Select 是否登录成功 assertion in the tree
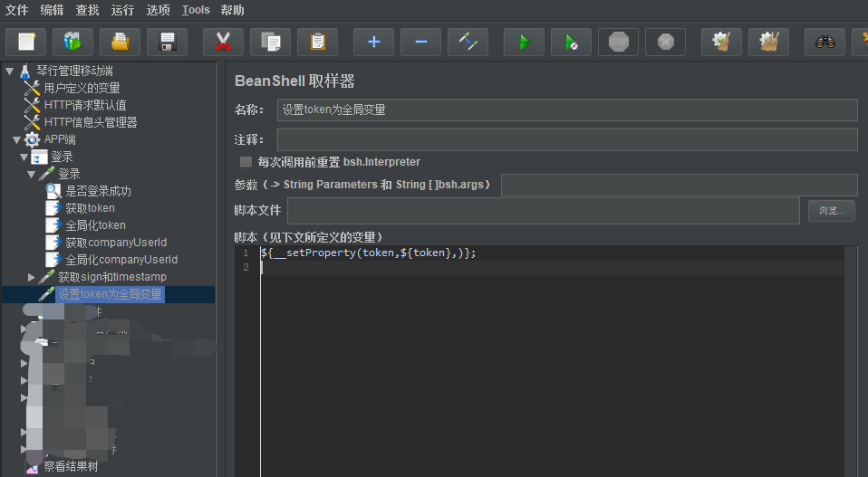This screenshot has width=868, height=477. click(x=99, y=191)
